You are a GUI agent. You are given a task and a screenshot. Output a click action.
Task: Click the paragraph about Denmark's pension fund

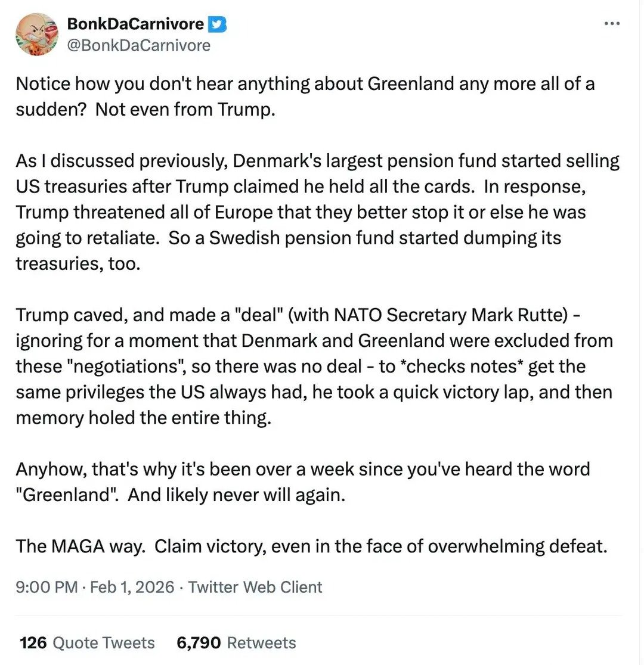(317, 212)
